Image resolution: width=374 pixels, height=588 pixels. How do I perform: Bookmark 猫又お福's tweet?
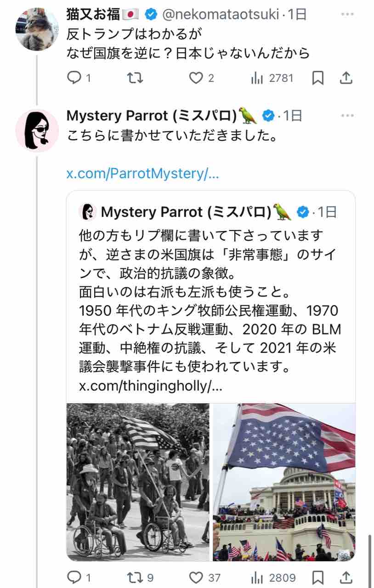[318, 79]
